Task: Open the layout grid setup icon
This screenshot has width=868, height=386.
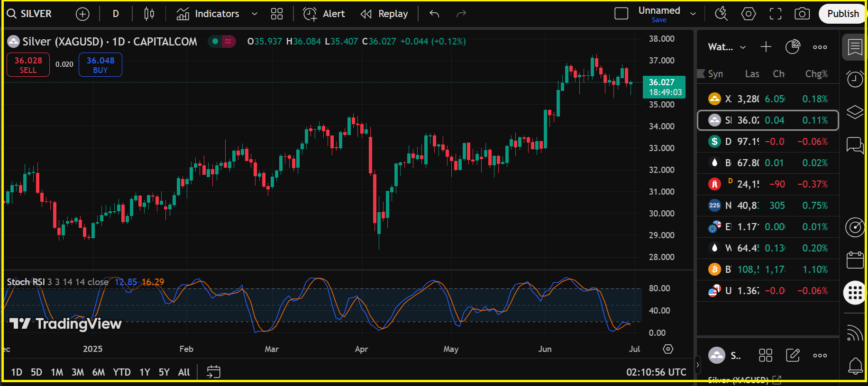Action: pyautogui.click(x=276, y=14)
